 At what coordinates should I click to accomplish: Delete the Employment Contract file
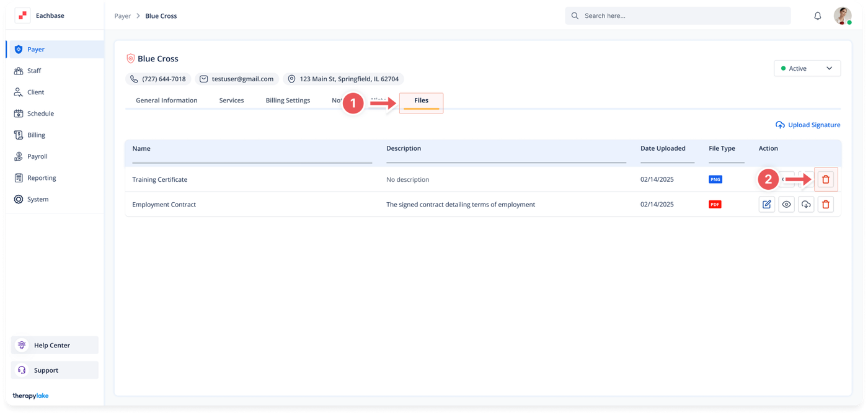pos(826,204)
